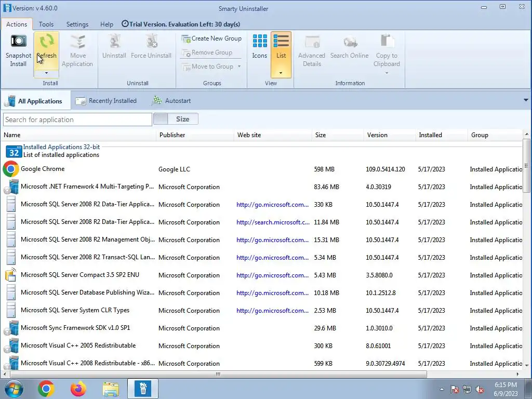Select Microsoft SQL Server Database Publishing Wiza... row
This screenshot has height=399, width=532.
click(262, 293)
